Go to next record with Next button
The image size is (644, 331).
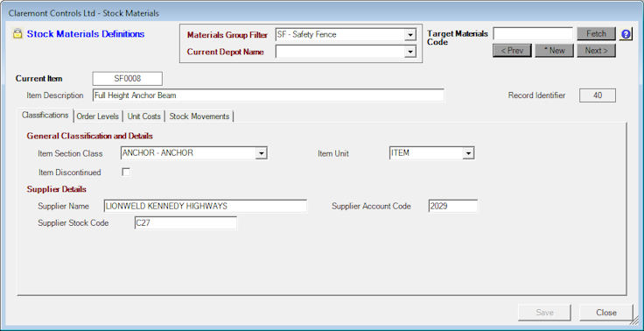tap(597, 51)
